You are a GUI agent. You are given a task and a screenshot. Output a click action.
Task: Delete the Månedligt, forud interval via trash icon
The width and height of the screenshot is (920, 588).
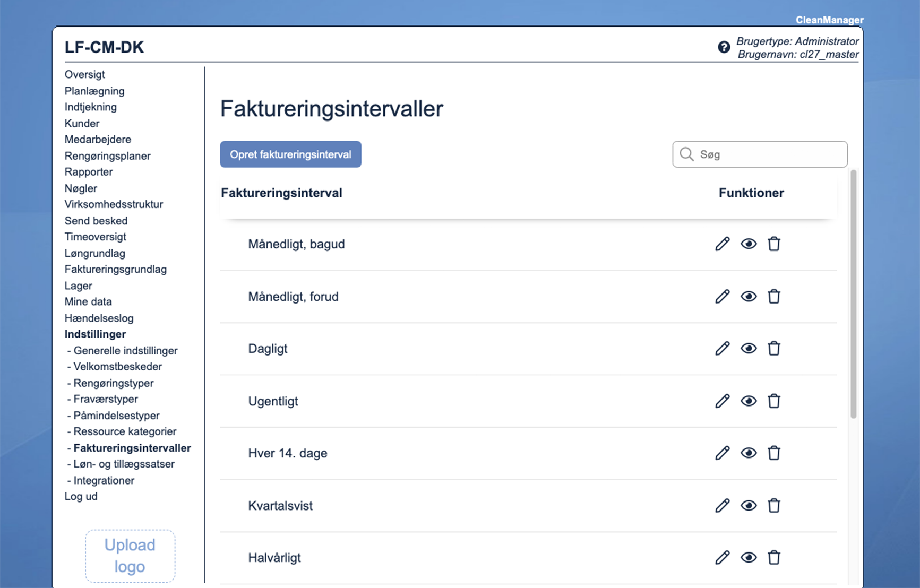(x=773, y=296)
